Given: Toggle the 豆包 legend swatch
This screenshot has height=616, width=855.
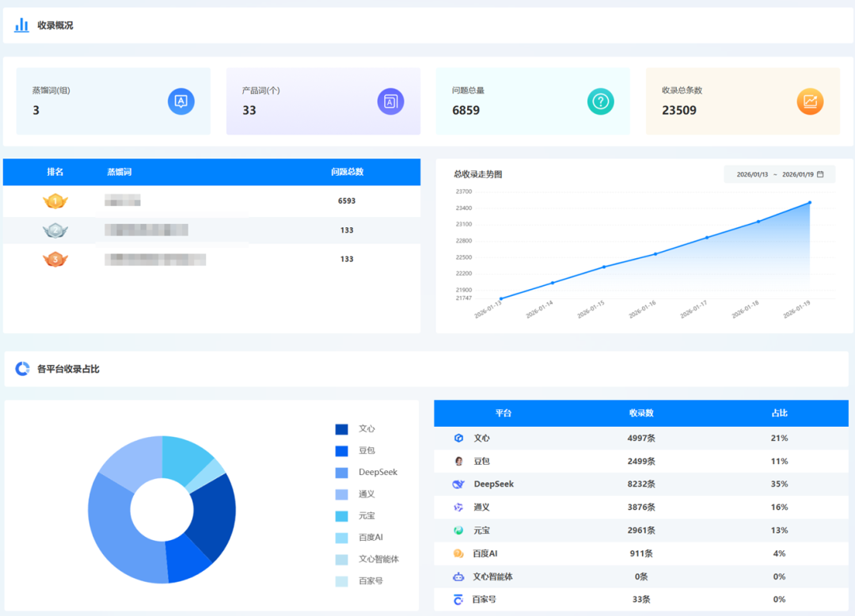Looking at the screenshot, I should tap(342, 451).
